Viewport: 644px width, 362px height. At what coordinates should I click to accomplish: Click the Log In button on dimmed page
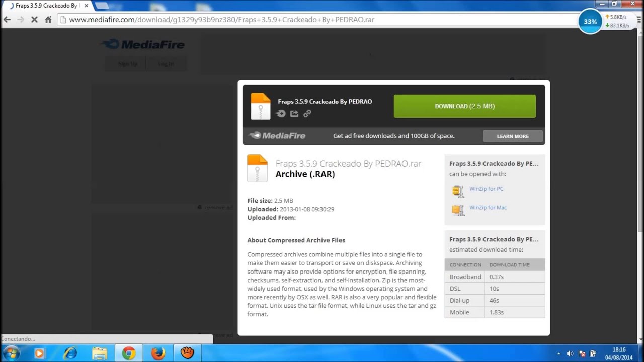coord(166,64)
